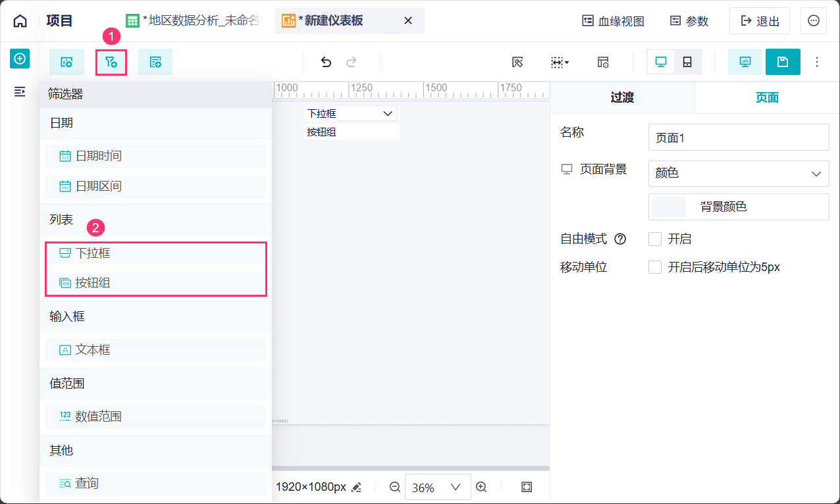Screen dimensions: 840x504
Task: Click the canvas horizontal scrollbar
Action: tap(411, 468)
